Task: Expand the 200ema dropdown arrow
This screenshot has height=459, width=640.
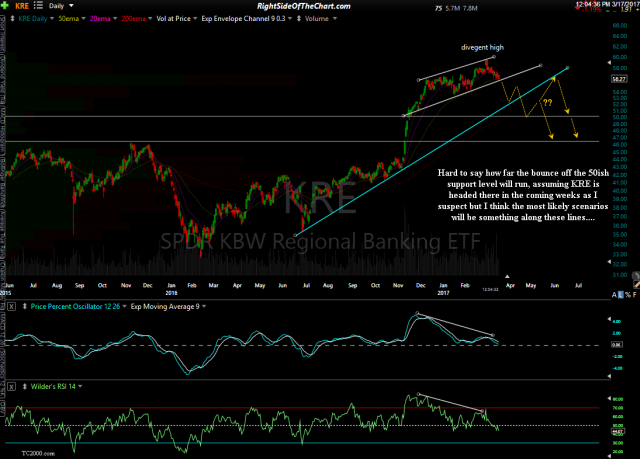Action: tap(150, 18)
